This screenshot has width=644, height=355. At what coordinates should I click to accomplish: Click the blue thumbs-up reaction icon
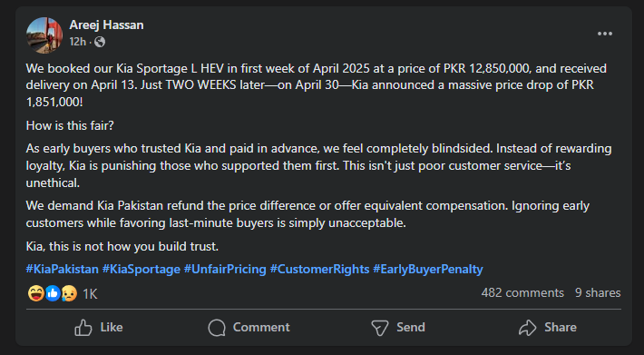tap(53, 293)
